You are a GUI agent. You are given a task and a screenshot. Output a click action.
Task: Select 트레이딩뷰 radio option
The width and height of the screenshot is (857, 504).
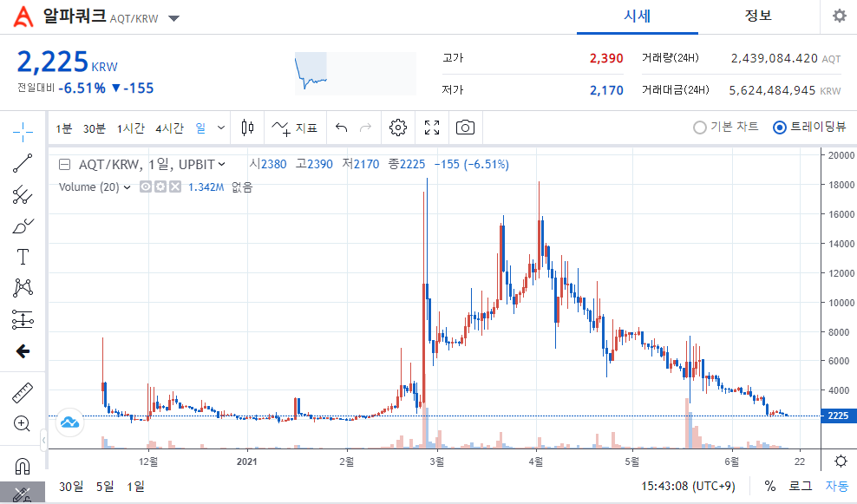(x=809, y=127)
